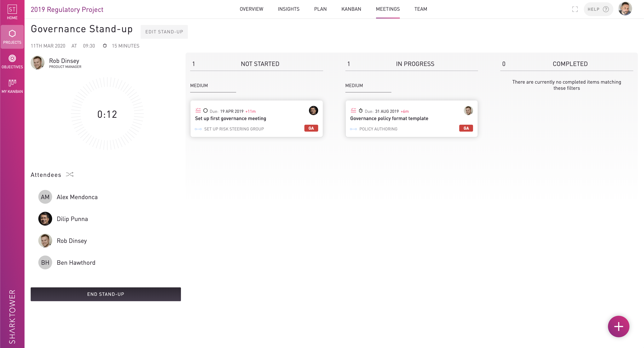Select attendee Dilip Punna
This screenshot has height=348, width=644.
click(x=72, y=219)
